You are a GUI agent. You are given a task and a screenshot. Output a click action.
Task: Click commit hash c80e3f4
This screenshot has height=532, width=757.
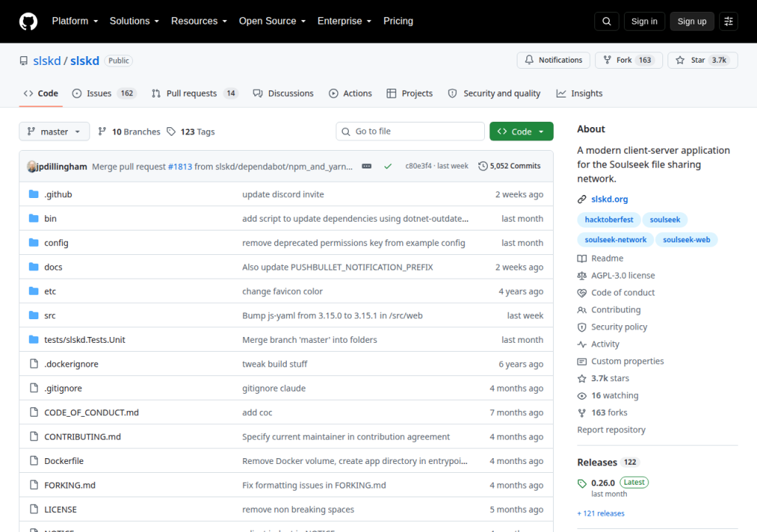click(418, 166)
